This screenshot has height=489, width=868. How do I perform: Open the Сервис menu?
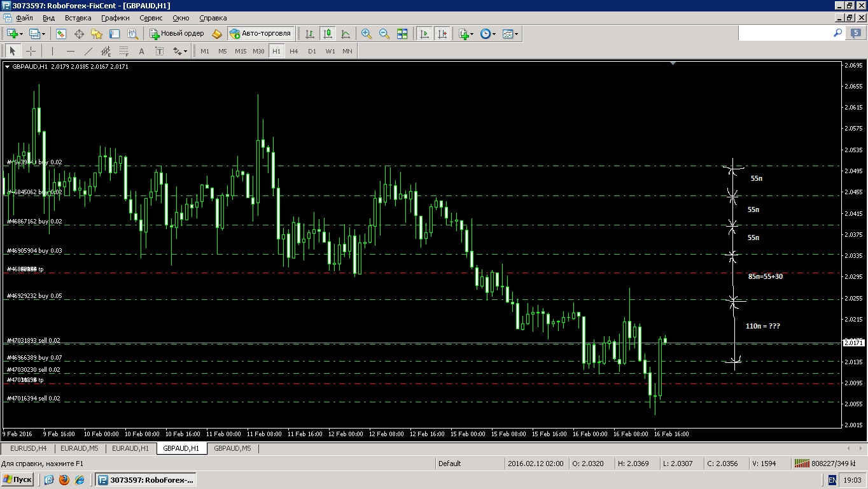pyautogui.click(x=151, y=18)
